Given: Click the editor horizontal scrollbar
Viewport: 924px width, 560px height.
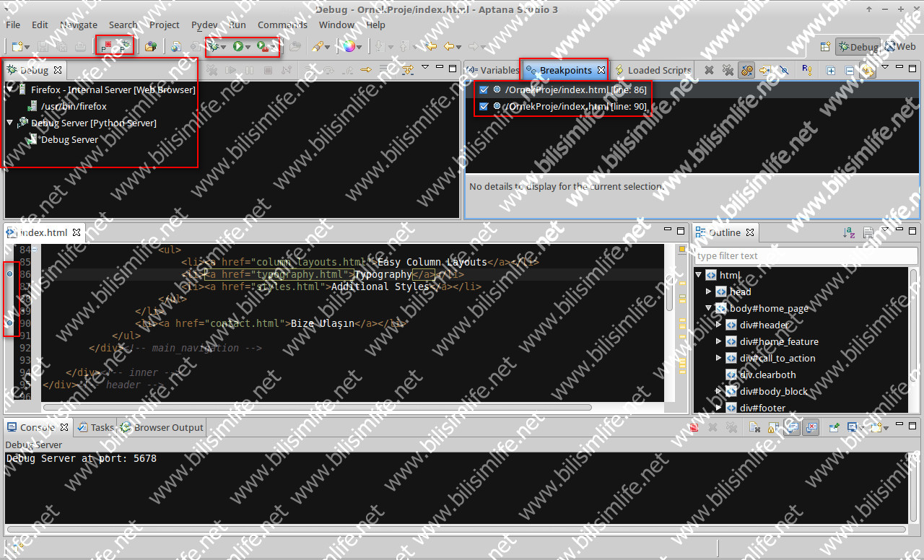Looking at the screenshot, I should click(x=317, y=406).
